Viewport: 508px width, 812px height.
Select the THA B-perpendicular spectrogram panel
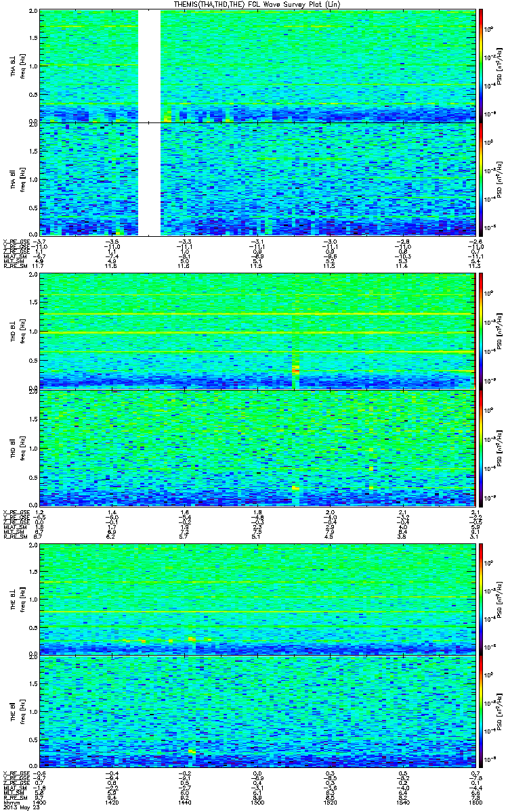pos(257,66)
